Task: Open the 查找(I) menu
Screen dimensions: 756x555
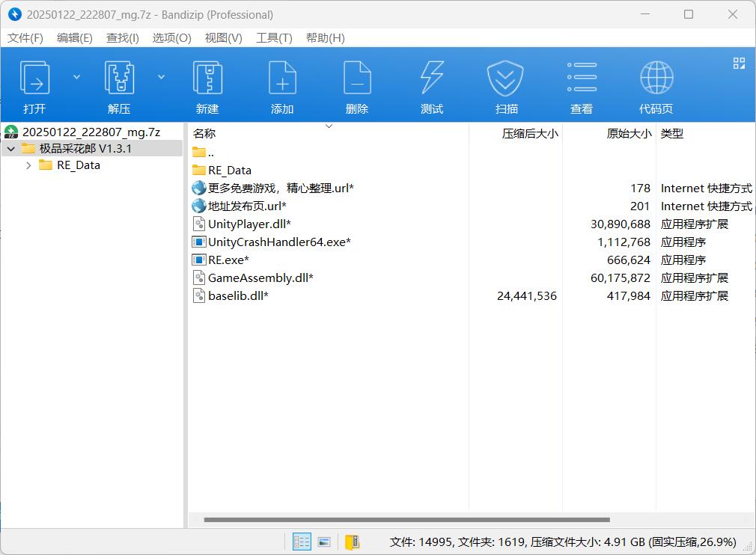Action: click(123, 38)
